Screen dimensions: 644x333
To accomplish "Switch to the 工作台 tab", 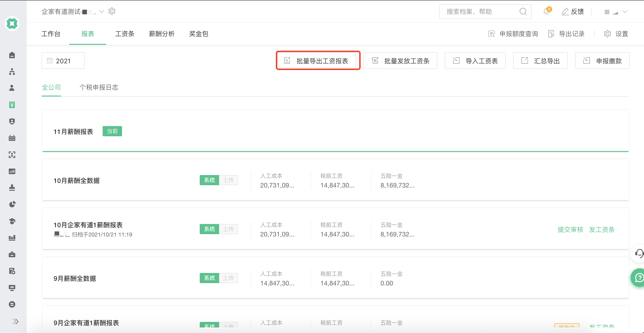I will 51,34.
